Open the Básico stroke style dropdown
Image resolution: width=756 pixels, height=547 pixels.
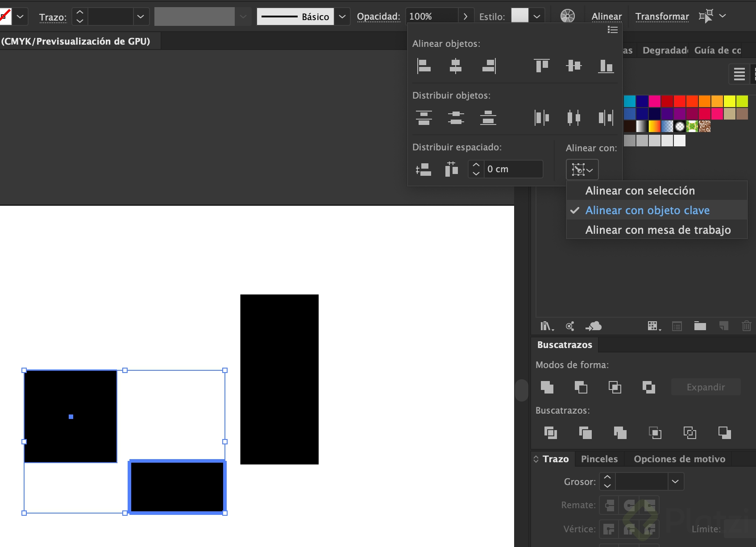(x=342, y=17)
